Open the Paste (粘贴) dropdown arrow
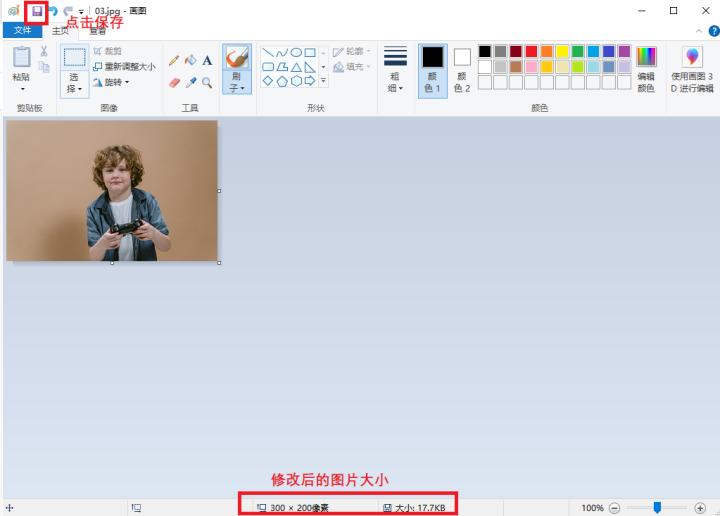The image size is (720, 516). click(x=21, y=89)
